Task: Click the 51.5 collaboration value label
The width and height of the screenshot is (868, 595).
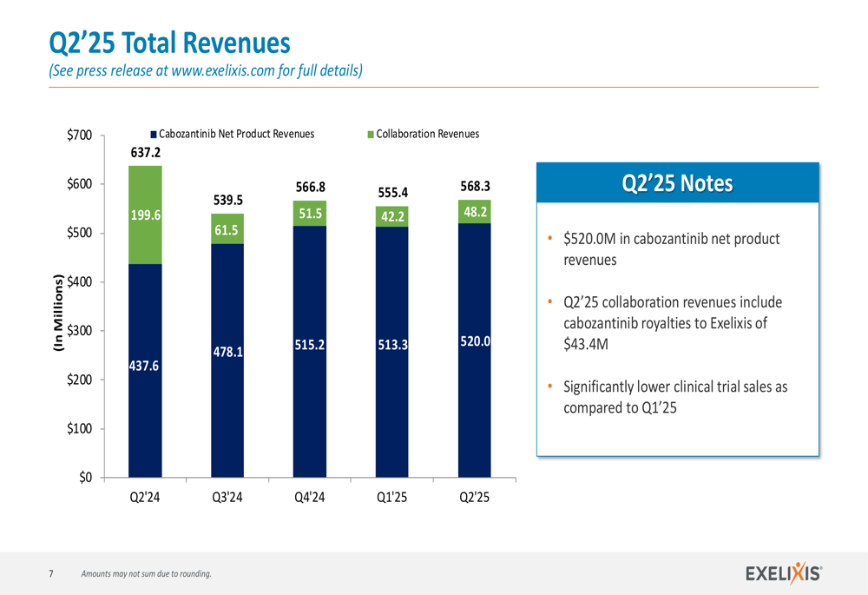Action: coord(311,214)
